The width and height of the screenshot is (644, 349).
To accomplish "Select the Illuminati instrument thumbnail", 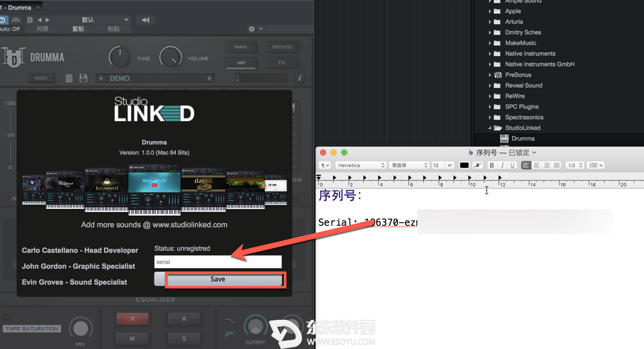I will 106,190.
